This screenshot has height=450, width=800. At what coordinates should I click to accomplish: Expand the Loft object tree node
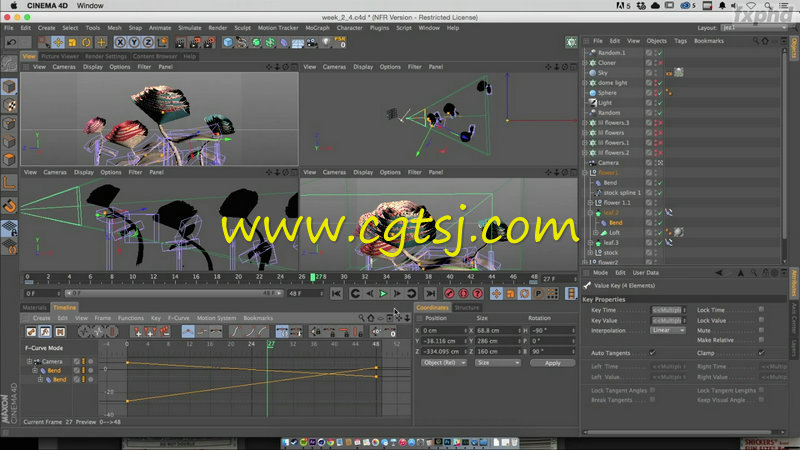click(x=596, y=233)
